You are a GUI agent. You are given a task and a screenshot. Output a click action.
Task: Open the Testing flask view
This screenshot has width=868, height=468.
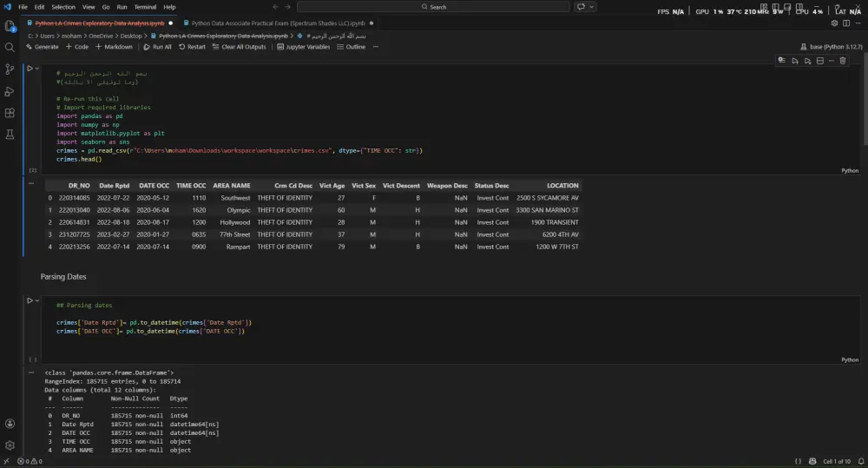(x=10, y=135)
